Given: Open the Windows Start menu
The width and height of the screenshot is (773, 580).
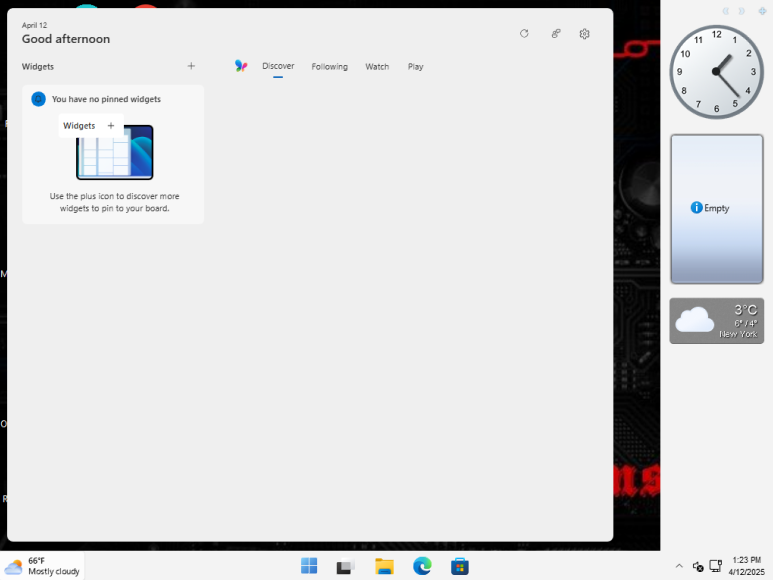Looking at the screenshot, I should (x=309, y=566).
